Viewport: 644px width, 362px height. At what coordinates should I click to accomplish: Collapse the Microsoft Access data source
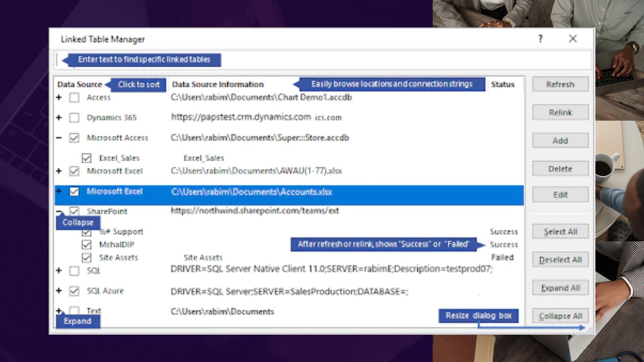coord(59,138)
